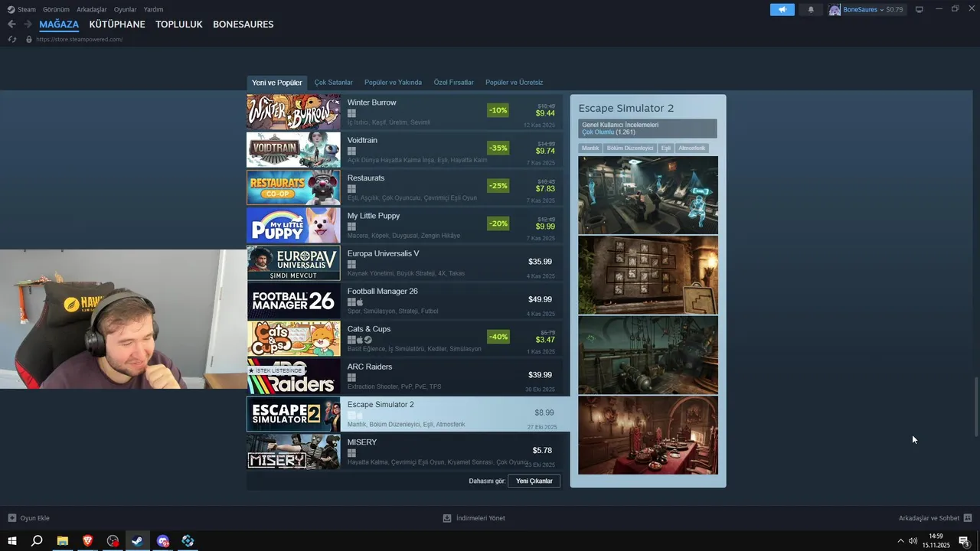Open the Restaurats list entry
The height and width of the screenshot is (551, 980).
[404, 187]
